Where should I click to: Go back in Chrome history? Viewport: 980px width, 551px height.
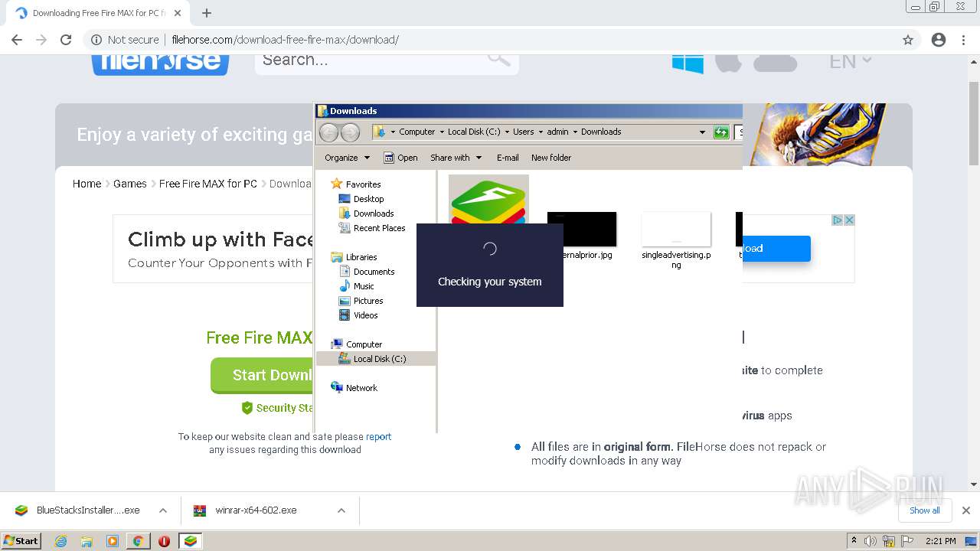pyautogui.click(x=17, y=40)
